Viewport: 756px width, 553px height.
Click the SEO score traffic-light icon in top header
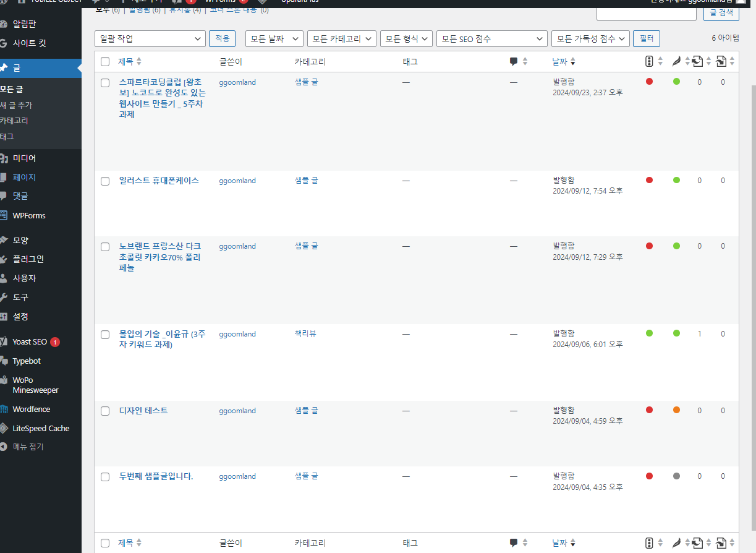coord(649,61)
